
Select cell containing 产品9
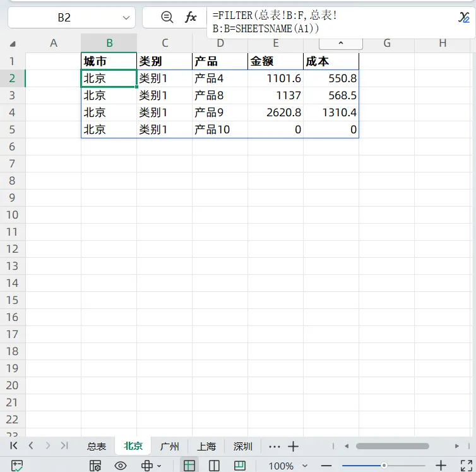[220, 112]
